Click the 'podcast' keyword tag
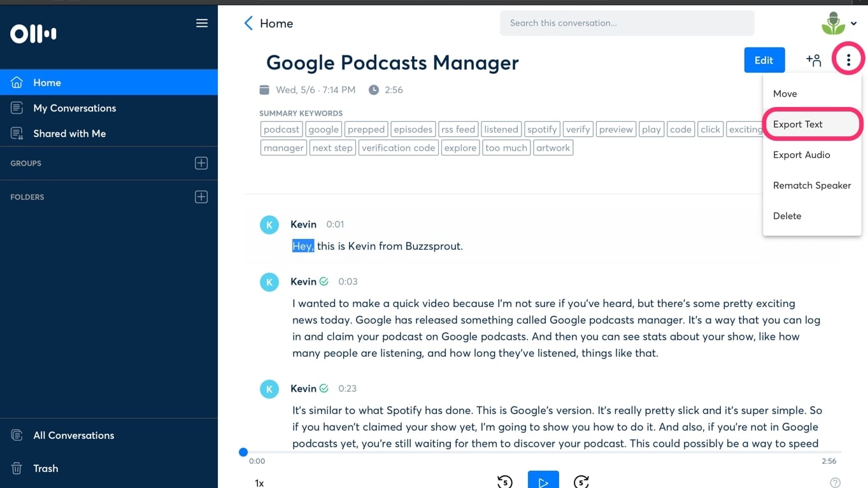This screenshot has width=868, height=488. coord(281,129)
